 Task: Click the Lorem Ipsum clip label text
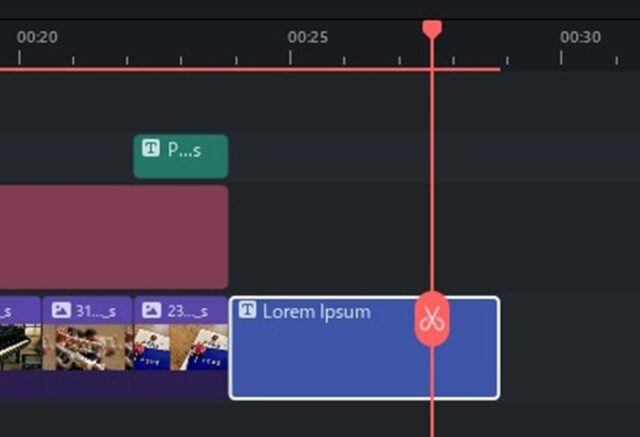tap(316, 311)
